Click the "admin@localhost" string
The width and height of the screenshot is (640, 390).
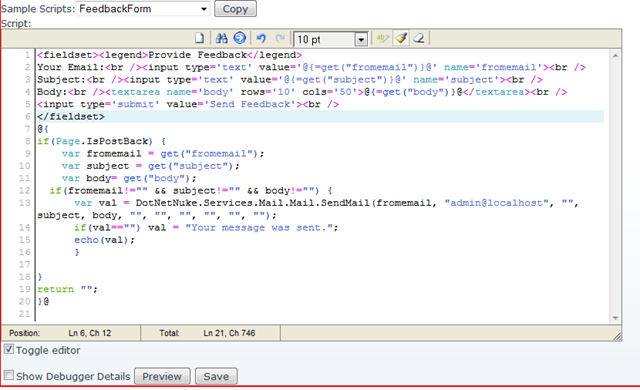[496, 203]
